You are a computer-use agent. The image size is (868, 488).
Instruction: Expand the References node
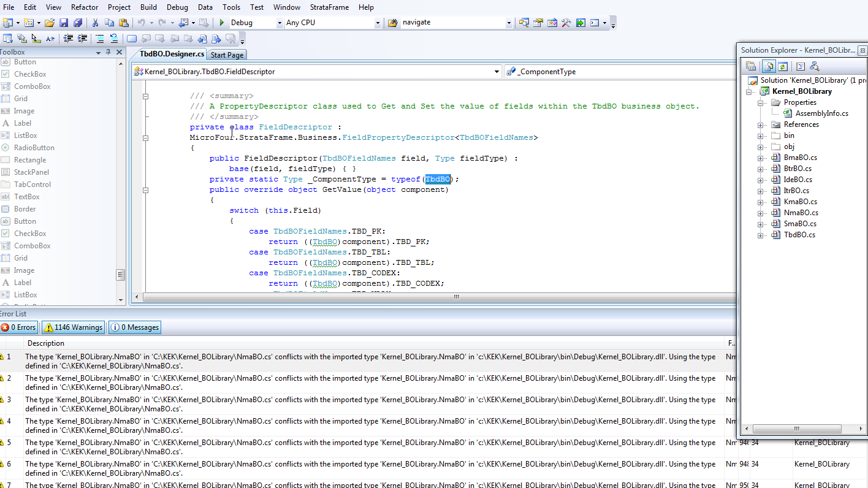point(760,124)
